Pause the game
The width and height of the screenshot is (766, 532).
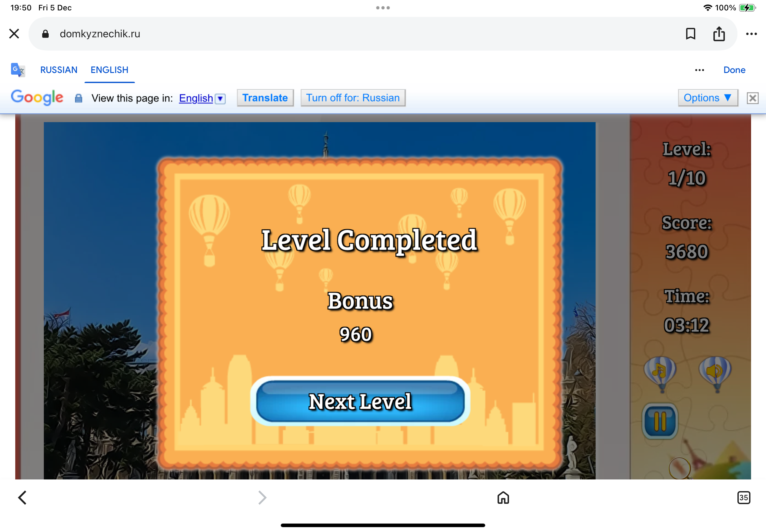click(660, 421)
